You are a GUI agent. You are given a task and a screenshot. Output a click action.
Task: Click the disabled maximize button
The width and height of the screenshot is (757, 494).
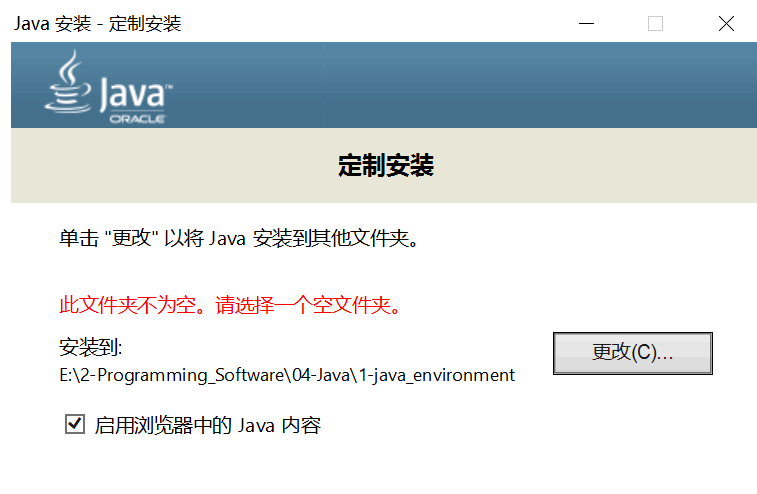tap(655, 23)
